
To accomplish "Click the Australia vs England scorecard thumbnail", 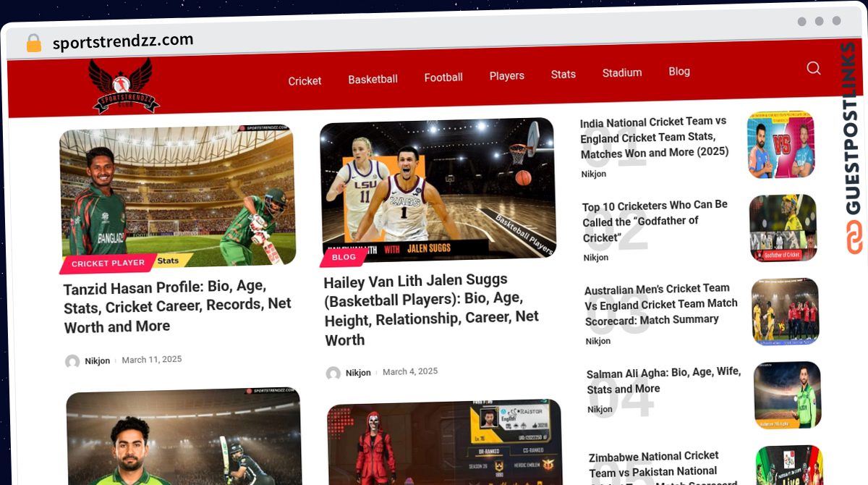I will [786, 311].
